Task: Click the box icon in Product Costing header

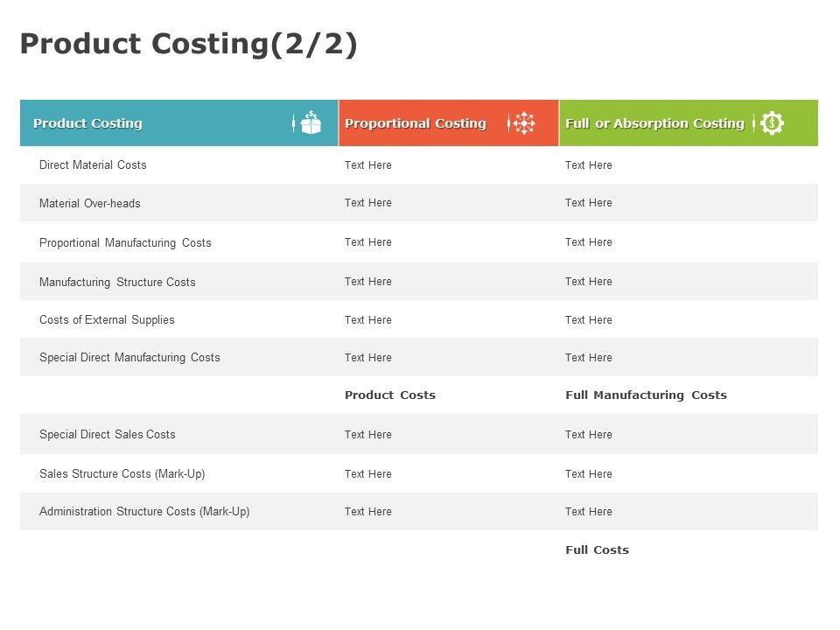Action: coord(311,122)
